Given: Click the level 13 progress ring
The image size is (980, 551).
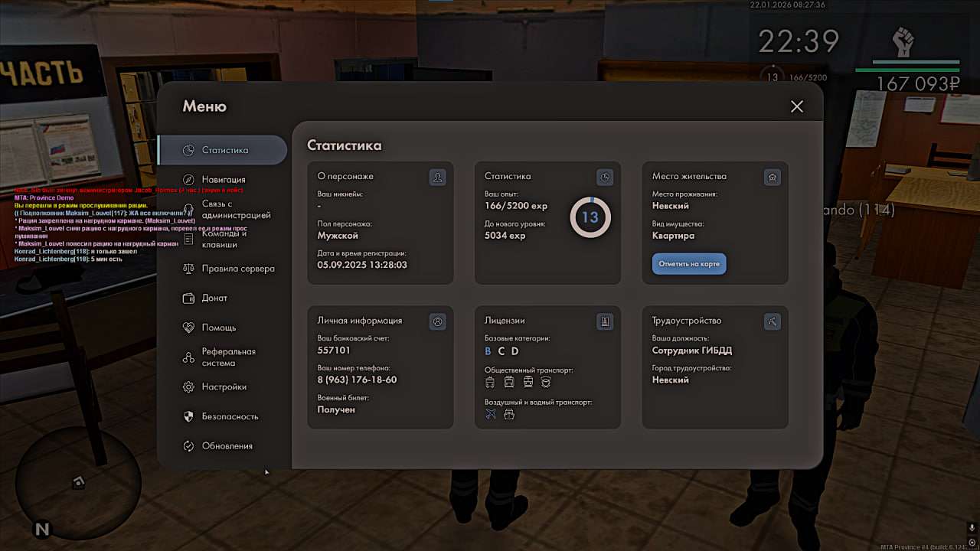Looking at the screenshot, I should click(590, 217).
